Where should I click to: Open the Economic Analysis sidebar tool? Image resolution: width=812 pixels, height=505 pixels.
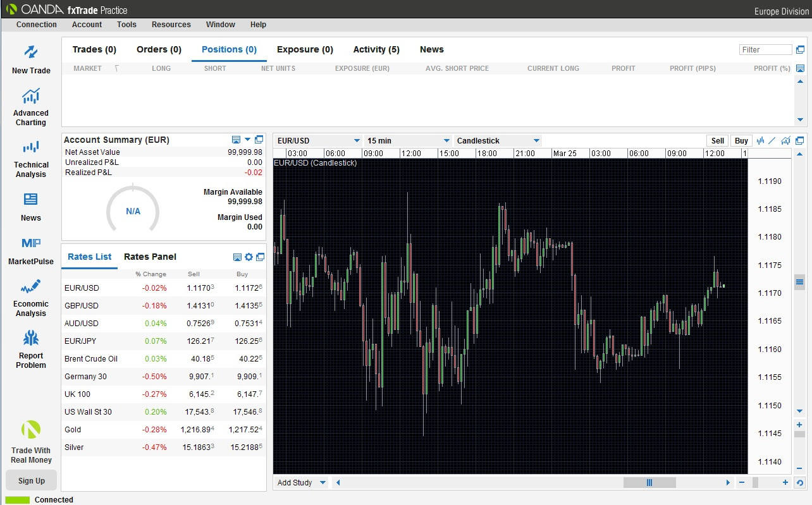[x=31, y=288]
